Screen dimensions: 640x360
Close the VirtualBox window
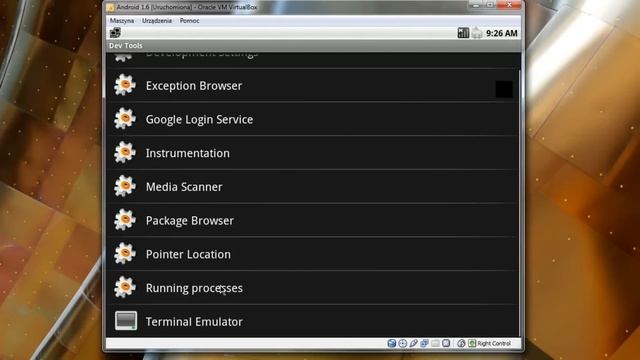[x=509, y=5]
